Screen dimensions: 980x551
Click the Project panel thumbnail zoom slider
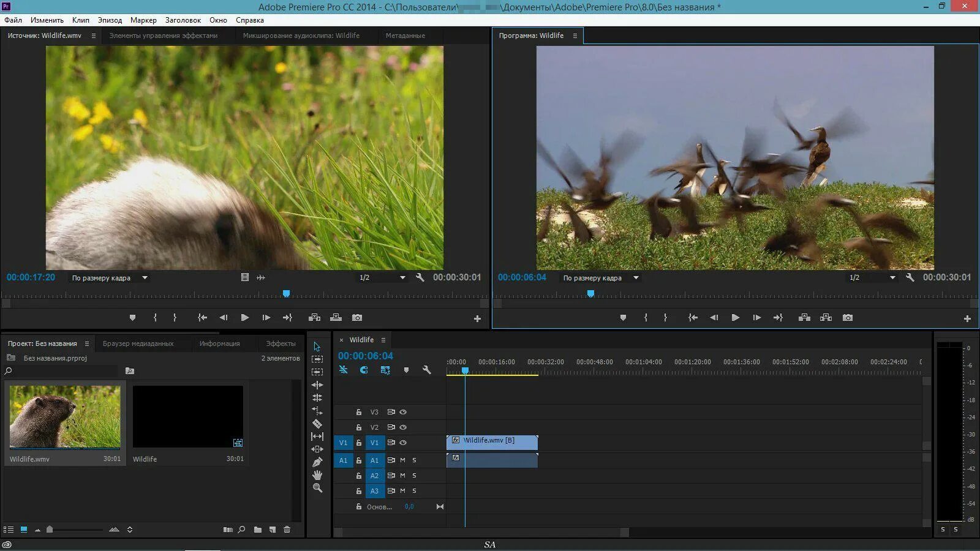click(x=50, y=530)
